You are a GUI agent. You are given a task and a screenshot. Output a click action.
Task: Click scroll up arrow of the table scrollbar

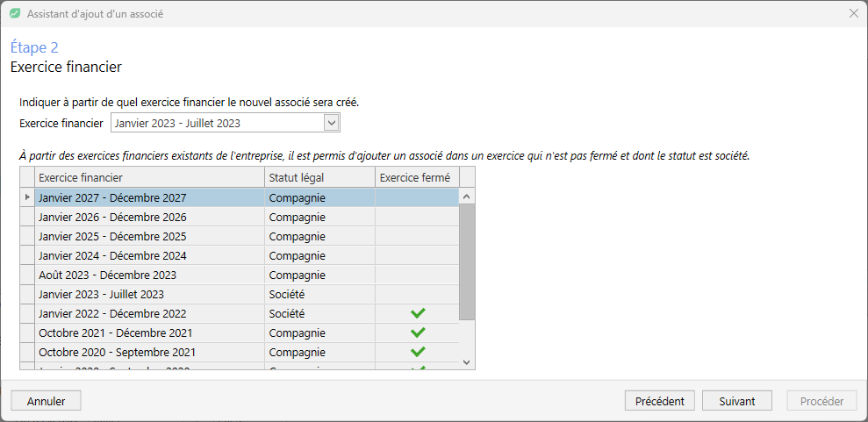point(466,196)
